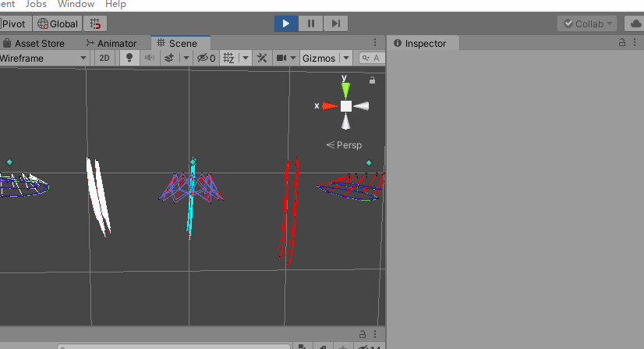Toggle scene audio with the speaker icon
Screen dimensions: 644x349
[x=148, y=58]
